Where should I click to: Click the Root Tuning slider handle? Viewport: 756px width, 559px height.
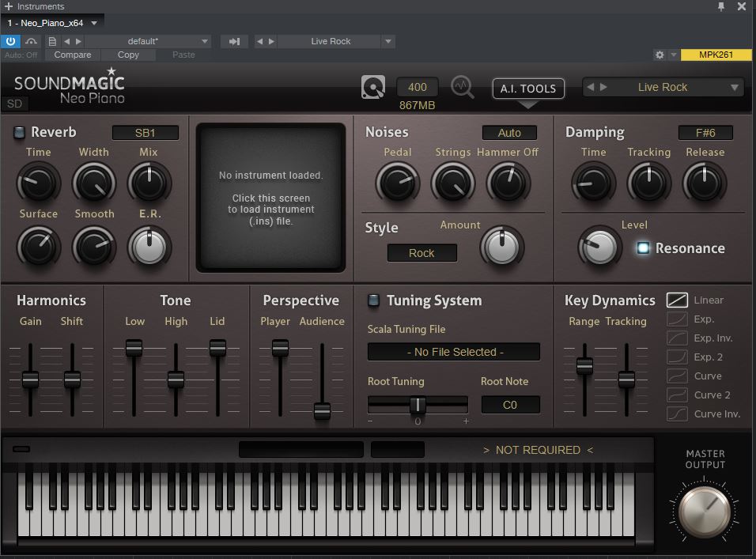418,405
